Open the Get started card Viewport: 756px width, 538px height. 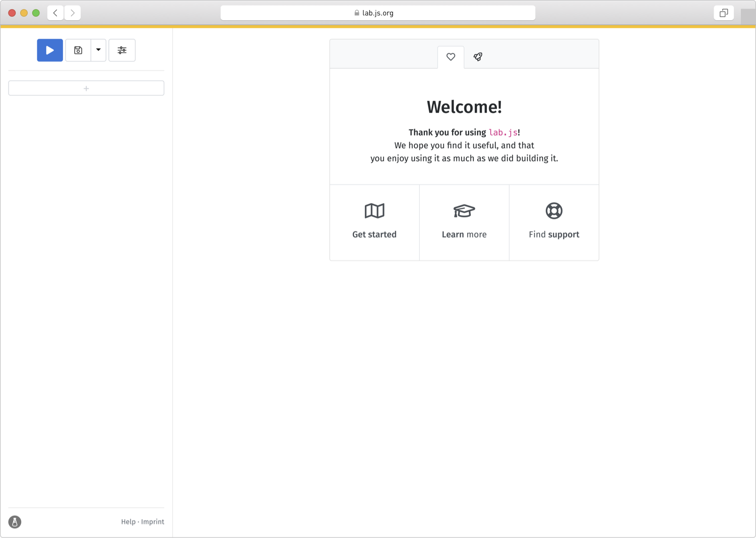(x=374, y=222)
